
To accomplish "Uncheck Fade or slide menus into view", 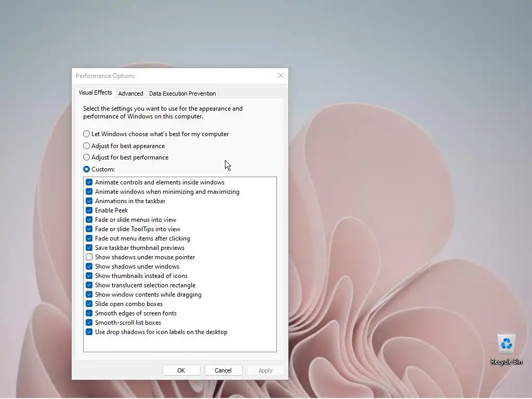I will coord(89,220).
